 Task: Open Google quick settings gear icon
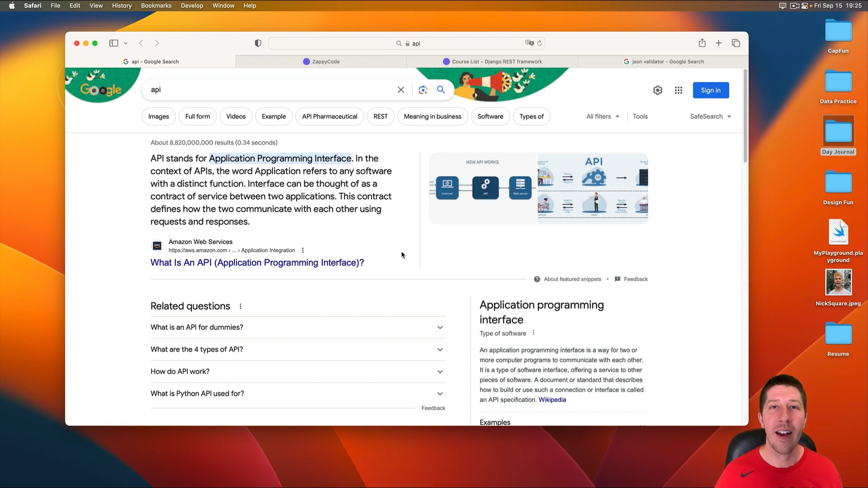658,90
